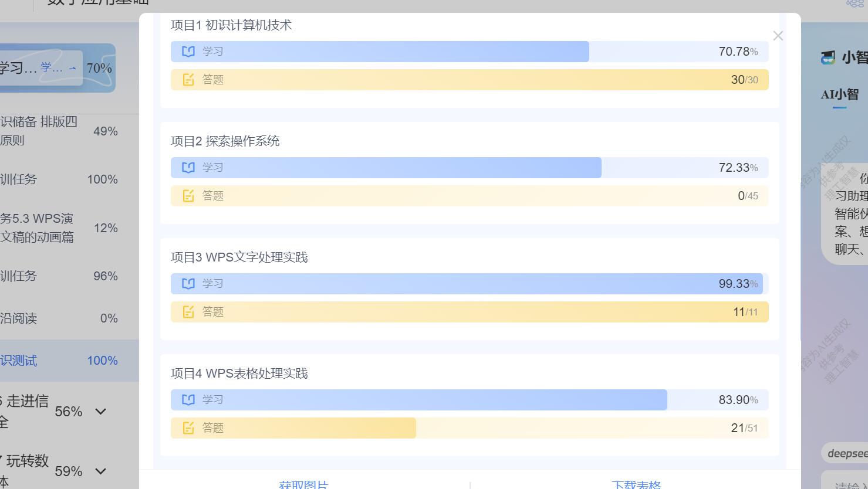
Task: Click the 小智 assistant robot icon
Action: (x=828, y=57)
